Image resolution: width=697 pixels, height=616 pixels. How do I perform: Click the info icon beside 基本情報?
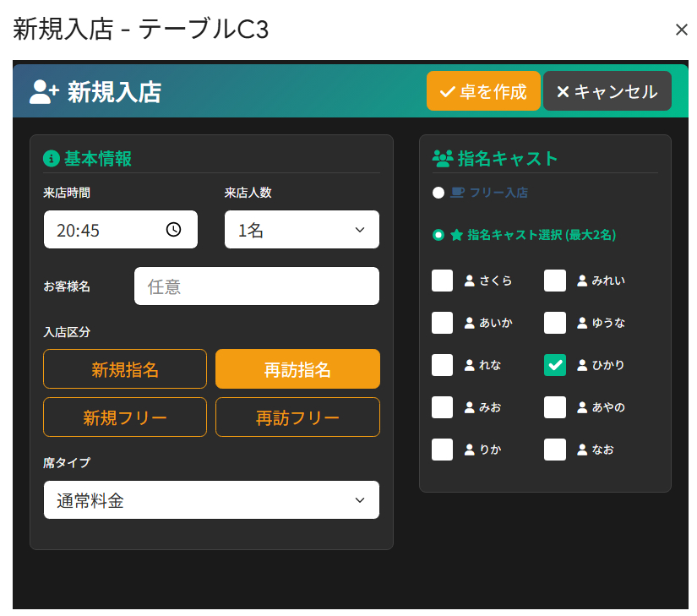tap(52, 159)
